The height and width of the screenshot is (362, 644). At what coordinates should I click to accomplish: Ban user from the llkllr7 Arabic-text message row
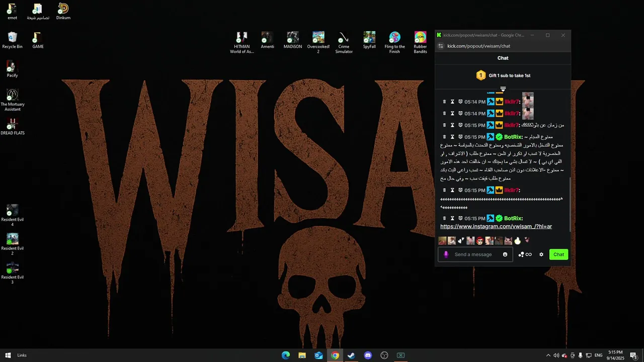[460, 125]
